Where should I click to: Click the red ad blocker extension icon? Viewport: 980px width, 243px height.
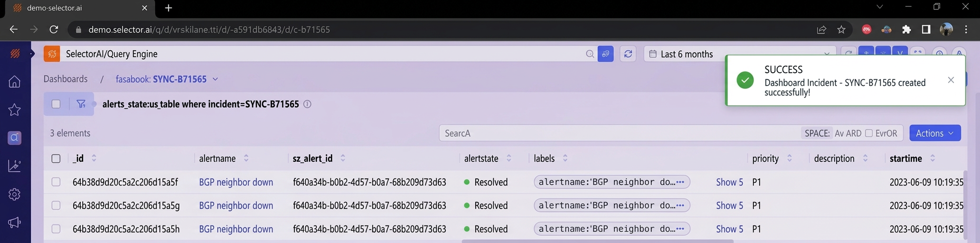point(867,29)
